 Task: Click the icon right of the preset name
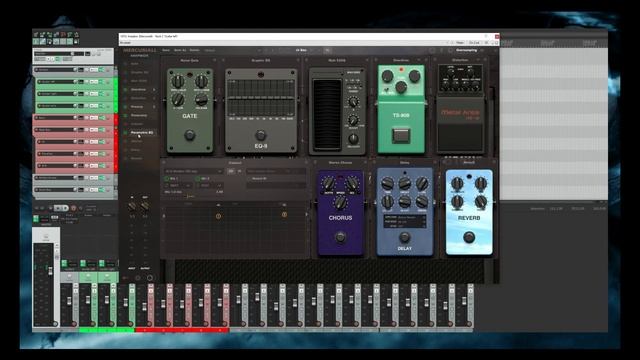pyautogui.click(x=327, y=50)
